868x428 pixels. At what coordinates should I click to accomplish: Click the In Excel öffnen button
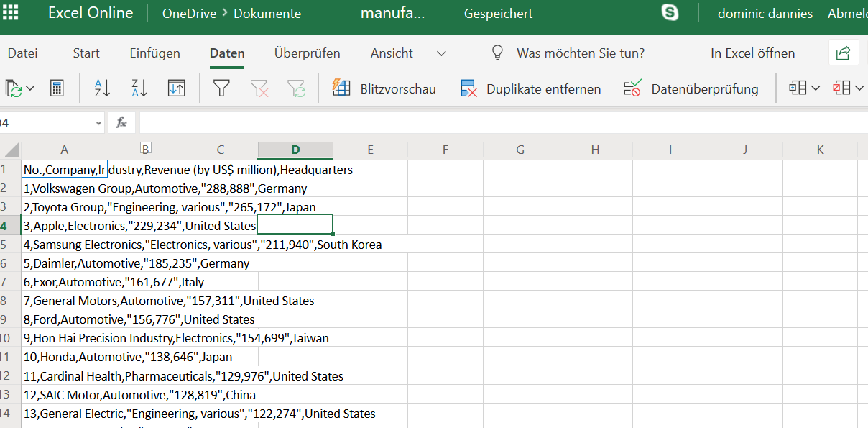tap(753, 53)
